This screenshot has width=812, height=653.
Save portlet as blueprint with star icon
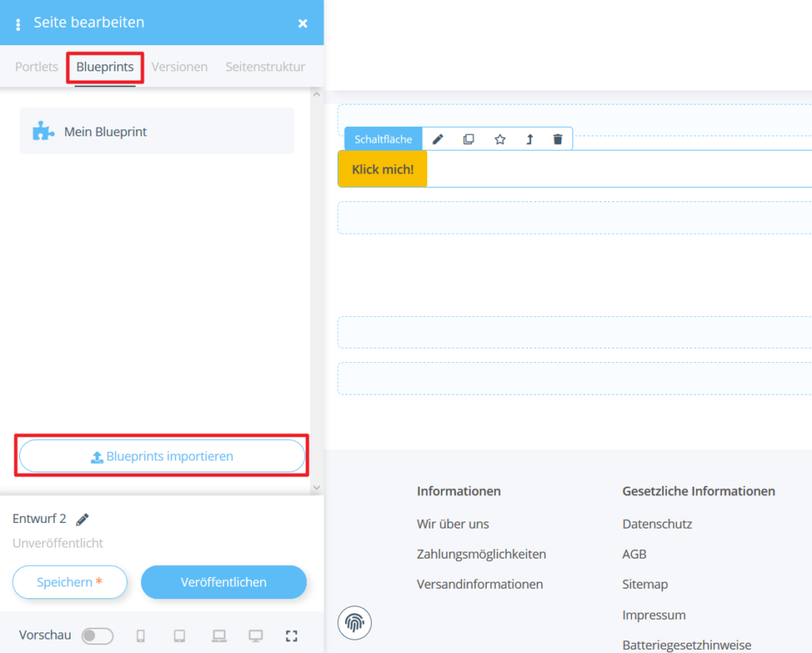500,139
